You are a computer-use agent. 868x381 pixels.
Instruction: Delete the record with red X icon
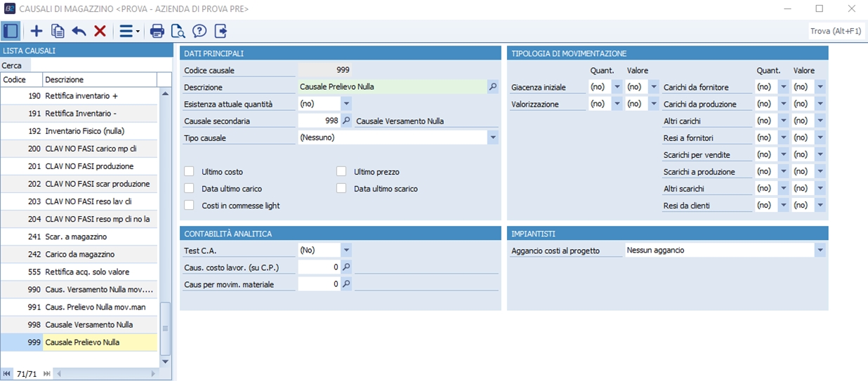pyautogui.click(x=100, y=31)
